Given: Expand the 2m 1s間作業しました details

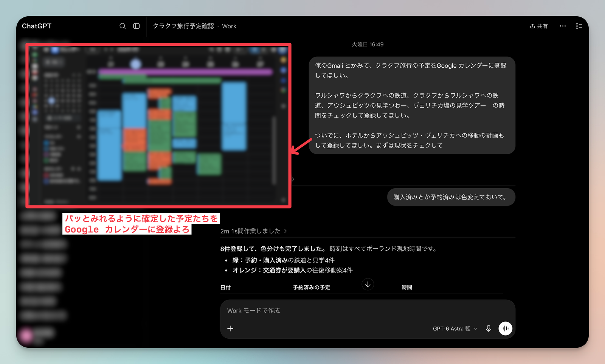Looking at the screenshot, I should coord(254,231).
